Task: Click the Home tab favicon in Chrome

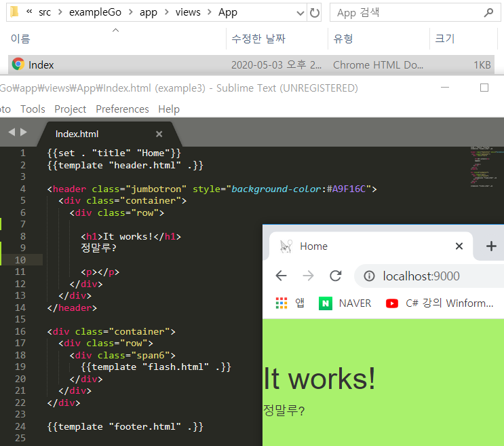Action: 286,246
